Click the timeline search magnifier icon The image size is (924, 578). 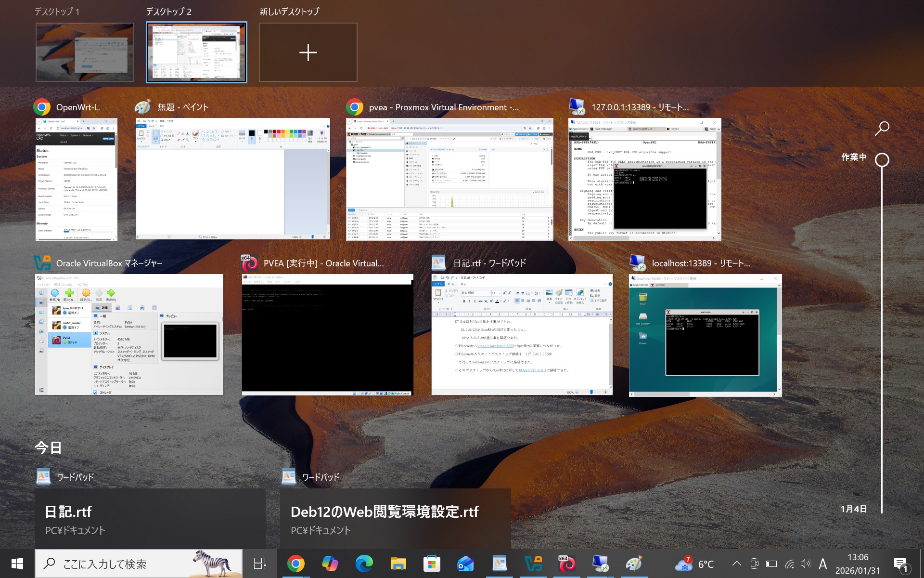(882, 129)
